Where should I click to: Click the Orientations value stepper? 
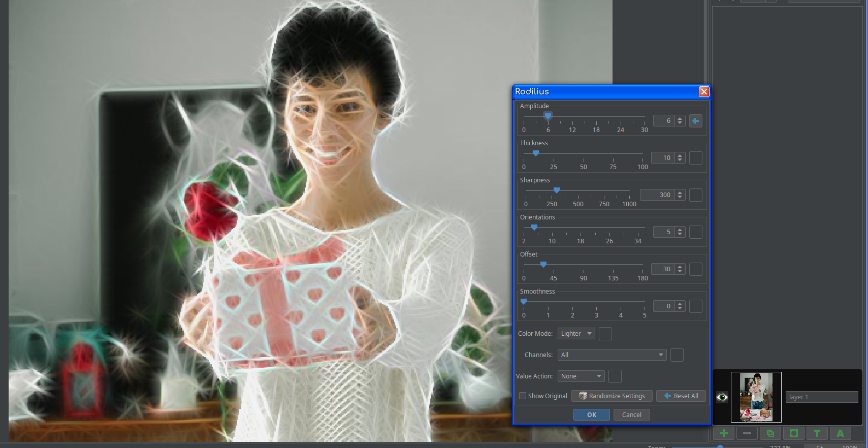680,232
